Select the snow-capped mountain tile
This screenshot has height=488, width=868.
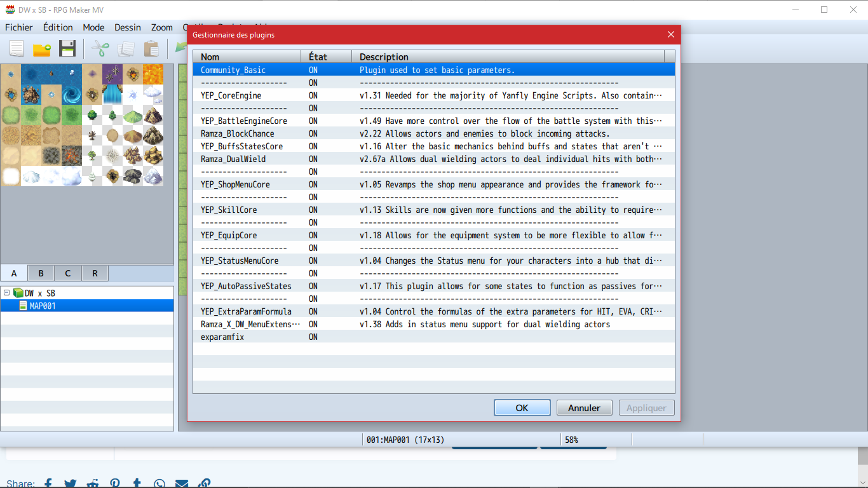point(153,176)
